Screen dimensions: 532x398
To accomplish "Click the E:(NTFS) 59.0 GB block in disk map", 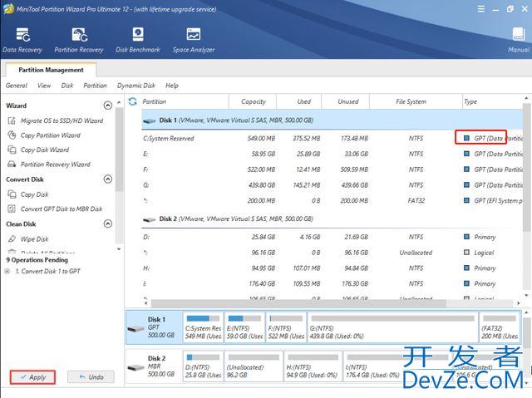I will (x=244, y=328).
